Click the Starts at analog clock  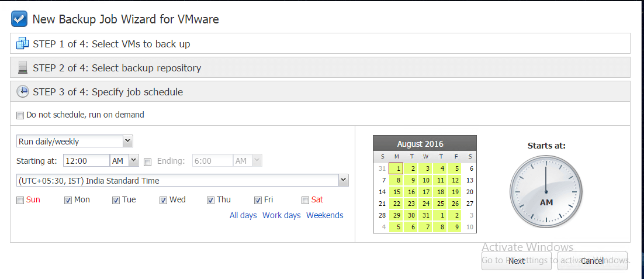(x=546, y=192)
